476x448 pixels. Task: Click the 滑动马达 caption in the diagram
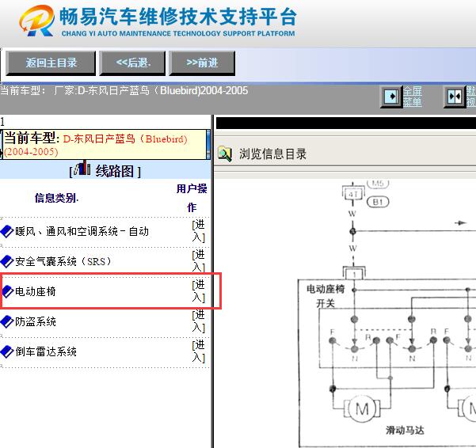405,430
